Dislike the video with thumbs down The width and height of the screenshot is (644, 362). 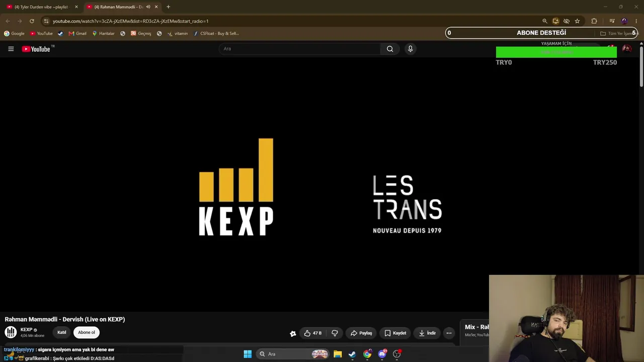tap(335, 333)
